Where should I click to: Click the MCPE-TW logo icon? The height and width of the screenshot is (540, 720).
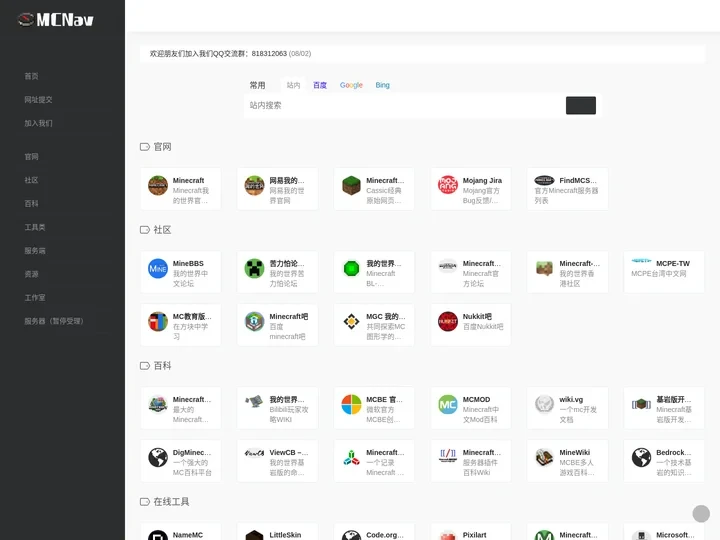click(641, 261)
